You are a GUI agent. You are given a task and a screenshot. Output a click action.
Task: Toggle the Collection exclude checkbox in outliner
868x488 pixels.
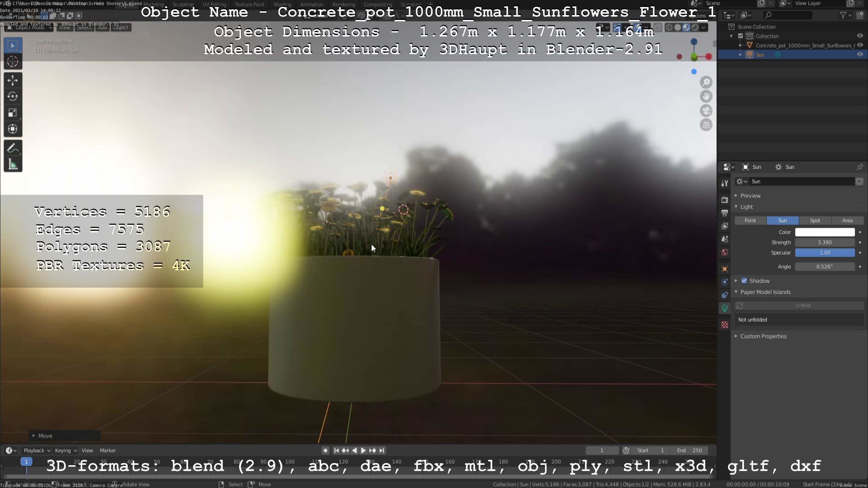(x=740, y=36)
